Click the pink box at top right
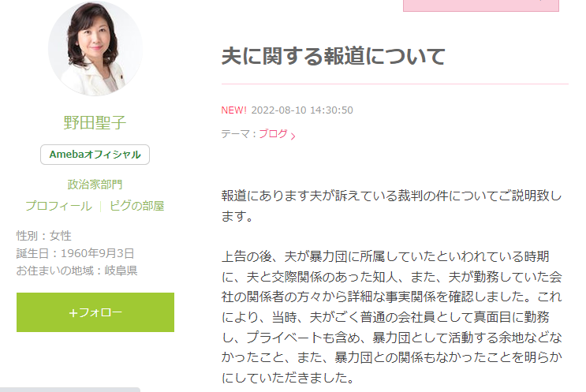The image size is (586, 392). coord(481,6)
